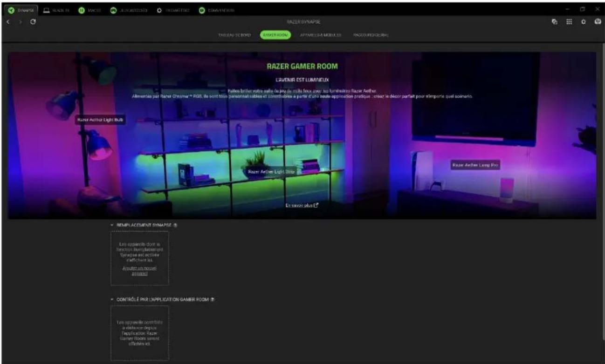Open the settings gear icon top right
Screen dimensions: 605x364
tap(583, 22)
